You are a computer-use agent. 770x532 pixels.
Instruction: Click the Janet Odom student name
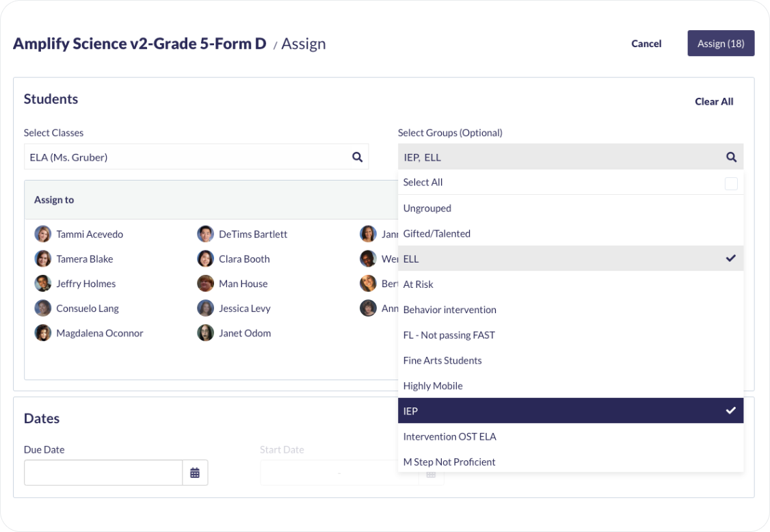pos(245,333)
